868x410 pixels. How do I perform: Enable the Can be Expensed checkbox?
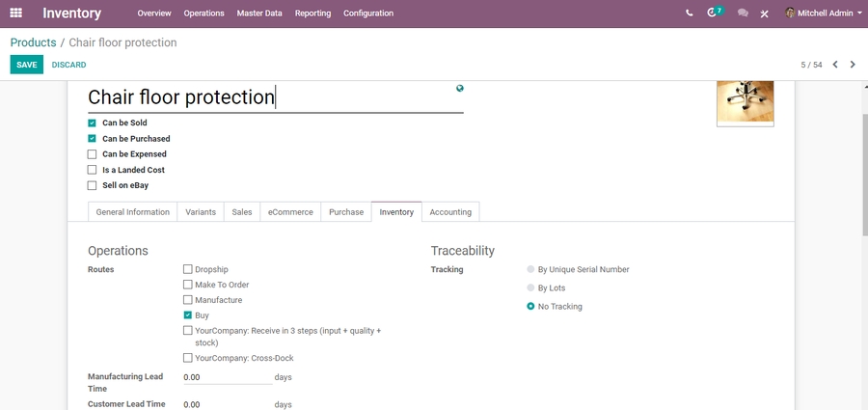pyautogui.click(x=93, y=154)
